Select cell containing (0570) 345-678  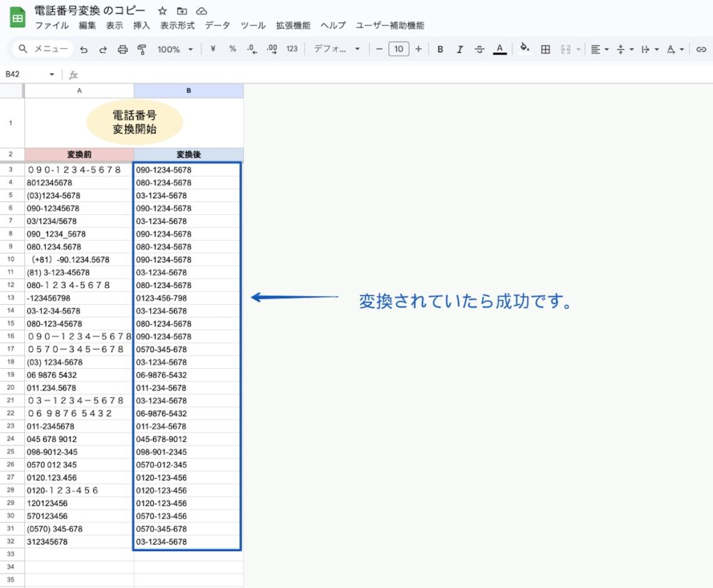pos(79,529)
